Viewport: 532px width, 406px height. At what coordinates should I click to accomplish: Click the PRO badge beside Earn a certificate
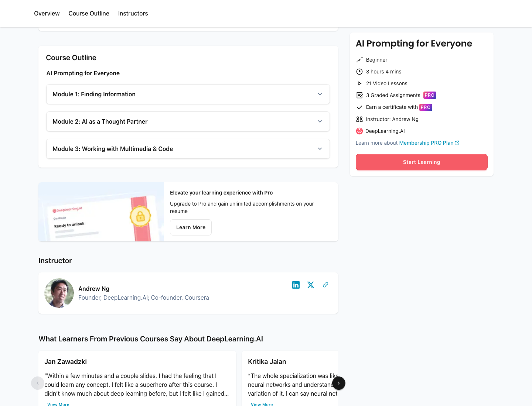click(x=426, y=107)
